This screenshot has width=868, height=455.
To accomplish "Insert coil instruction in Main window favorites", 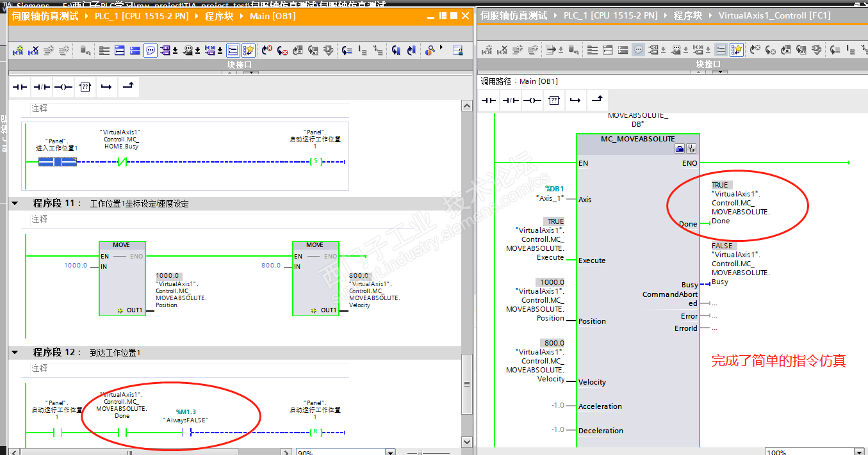I will click(x=63, y=86).
